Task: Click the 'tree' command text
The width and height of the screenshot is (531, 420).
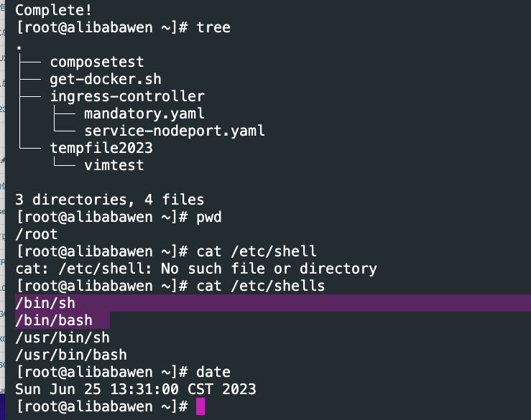Action: click(x=213, y=27)
